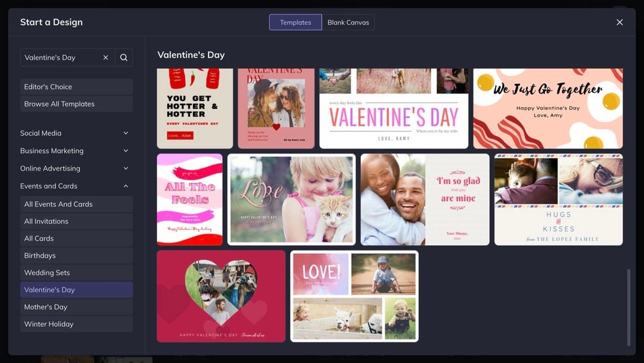The image size is (644, 363).
Task: Switch to the Blank Canvas tab
Action: click(x=349, y=22)
